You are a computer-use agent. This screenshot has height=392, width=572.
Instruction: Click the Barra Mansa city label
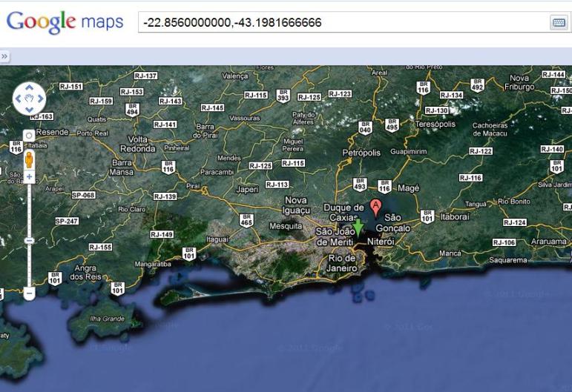122,167
